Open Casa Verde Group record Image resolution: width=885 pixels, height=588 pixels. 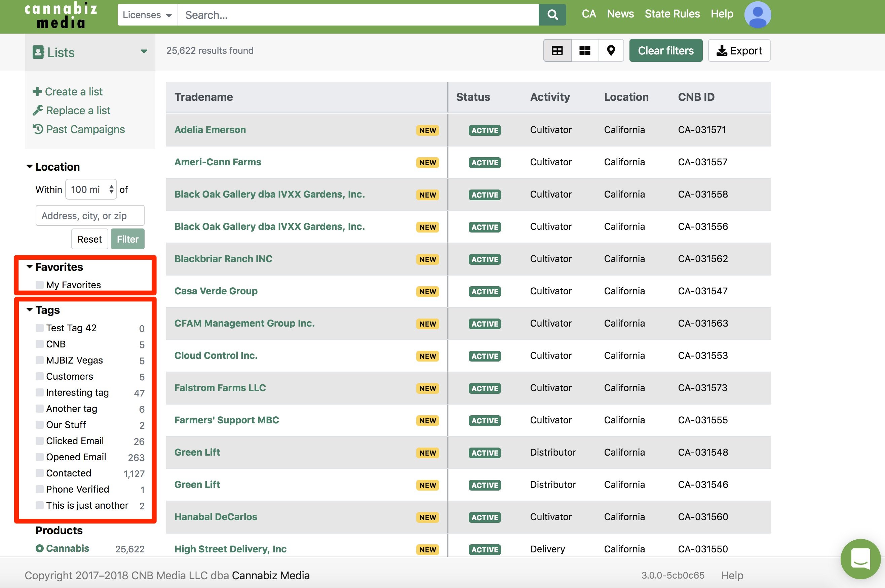[216, 291]
